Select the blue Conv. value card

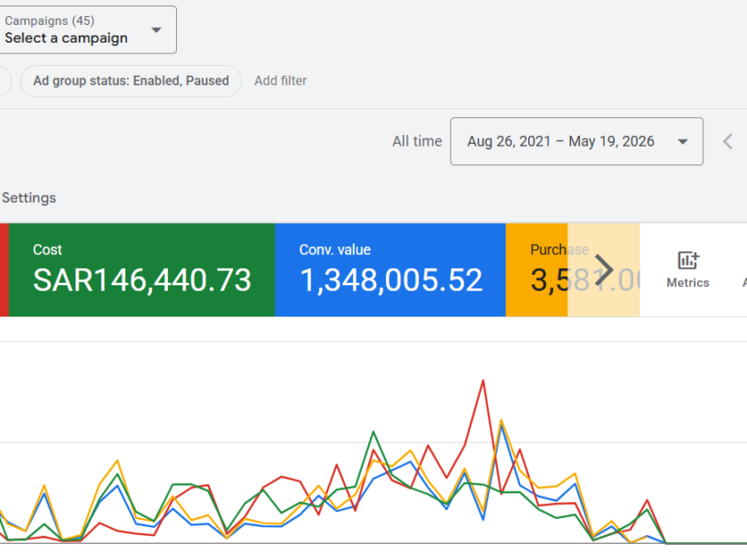(x=390, y=270)
